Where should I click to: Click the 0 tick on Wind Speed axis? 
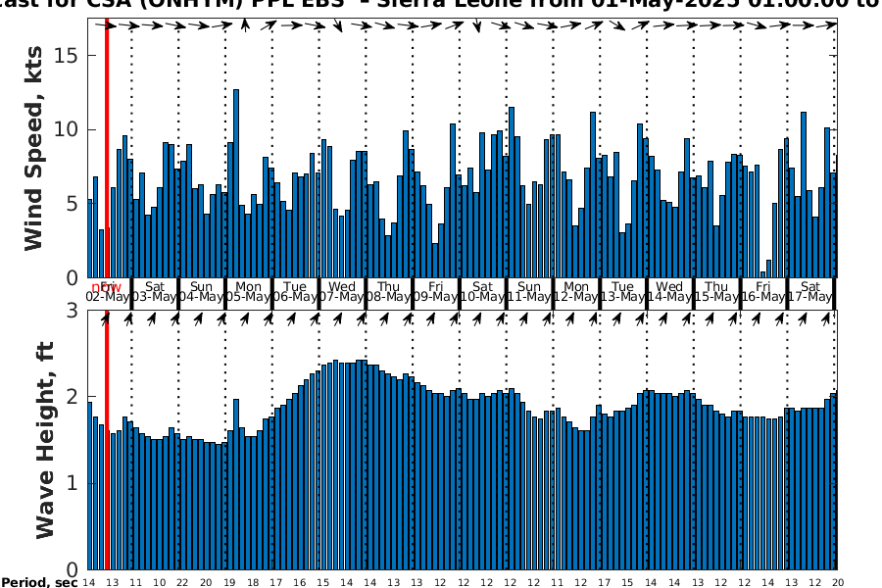[73, 278]
